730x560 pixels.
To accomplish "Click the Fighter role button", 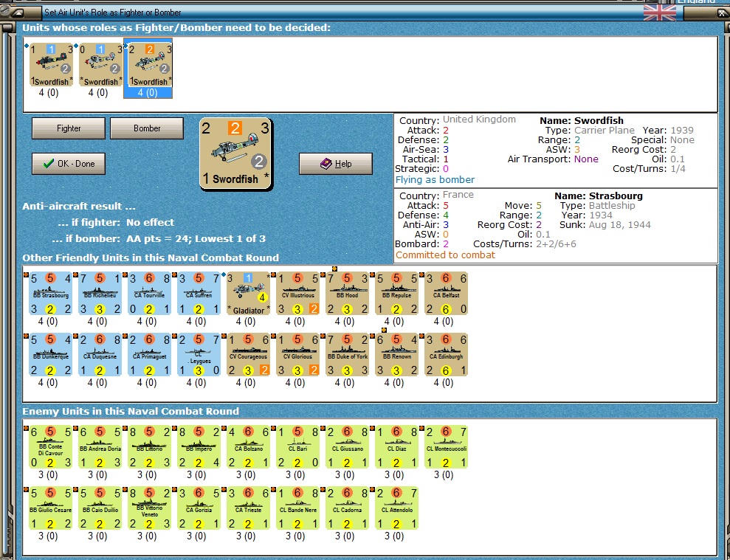I will point(69,128).
